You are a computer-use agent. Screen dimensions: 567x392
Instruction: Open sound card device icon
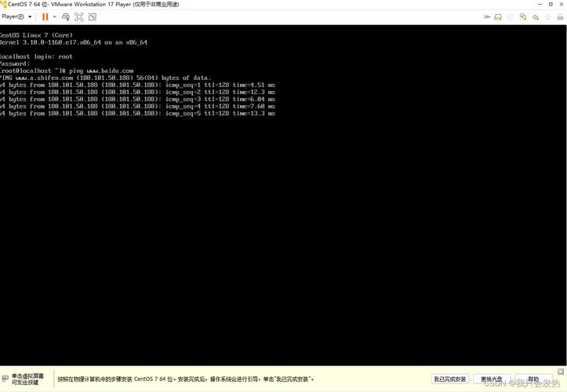click(x=536, y=17)
